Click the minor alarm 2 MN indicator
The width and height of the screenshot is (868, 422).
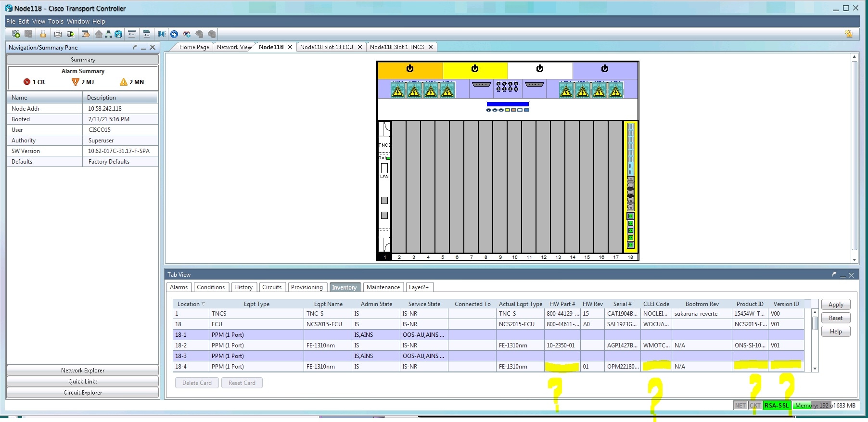coord(132,82)
